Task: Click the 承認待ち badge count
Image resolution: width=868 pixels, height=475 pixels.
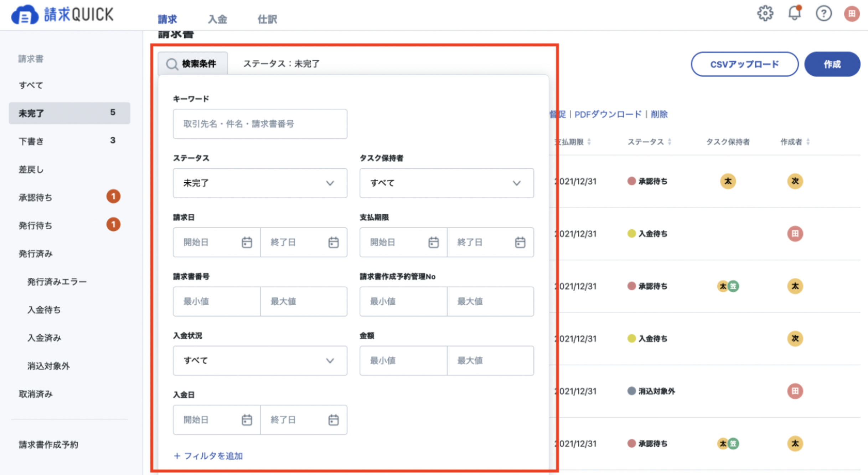Action: click(113, 196)
